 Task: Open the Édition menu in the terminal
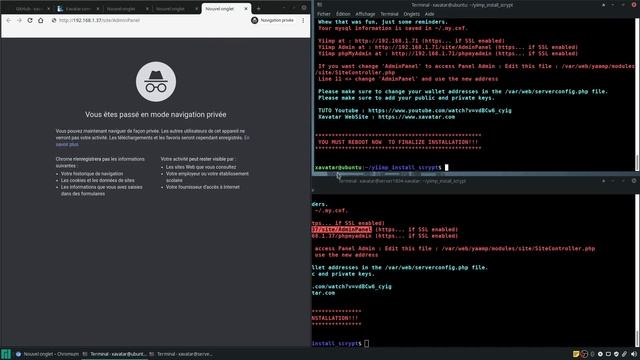coord(343,14)
